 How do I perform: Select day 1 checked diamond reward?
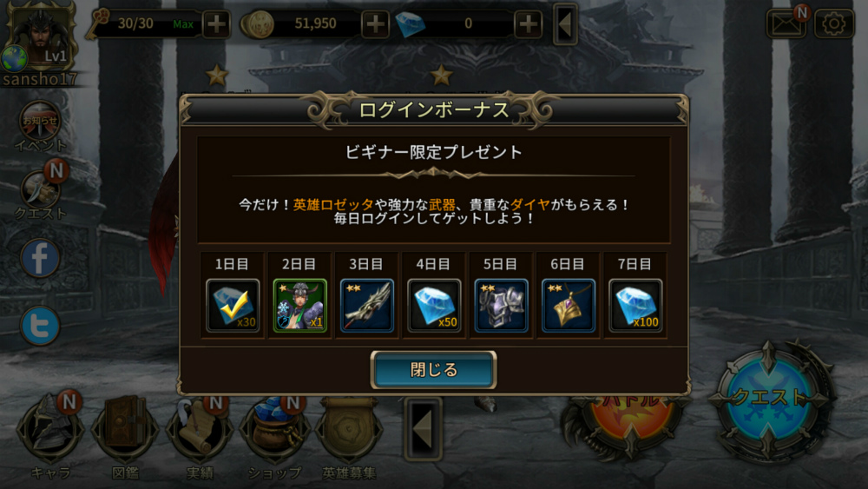(x=233, y=306)
